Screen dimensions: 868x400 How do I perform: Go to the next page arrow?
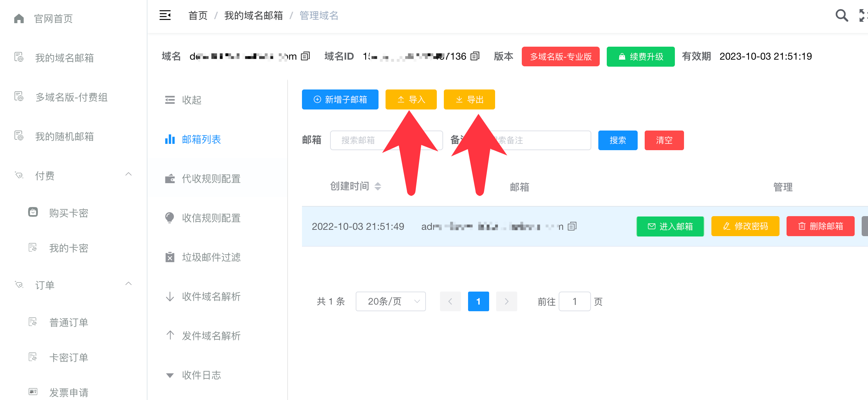click(506, 301)
